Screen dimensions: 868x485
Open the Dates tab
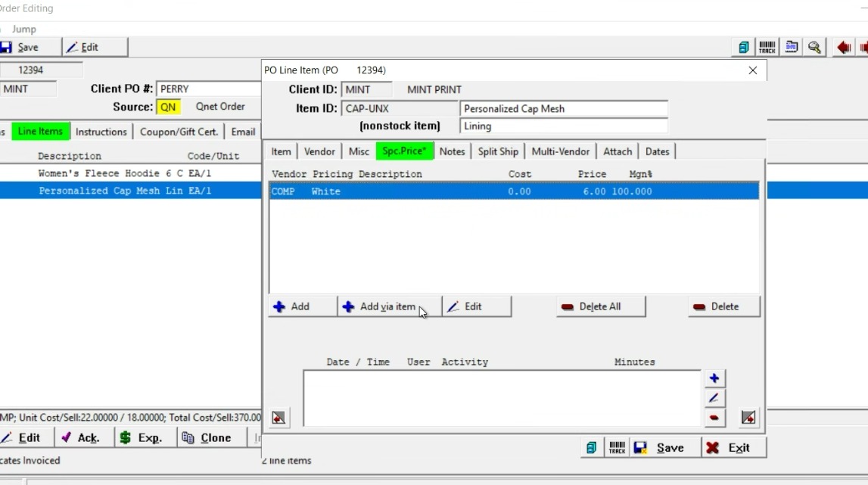coord(657,151)
